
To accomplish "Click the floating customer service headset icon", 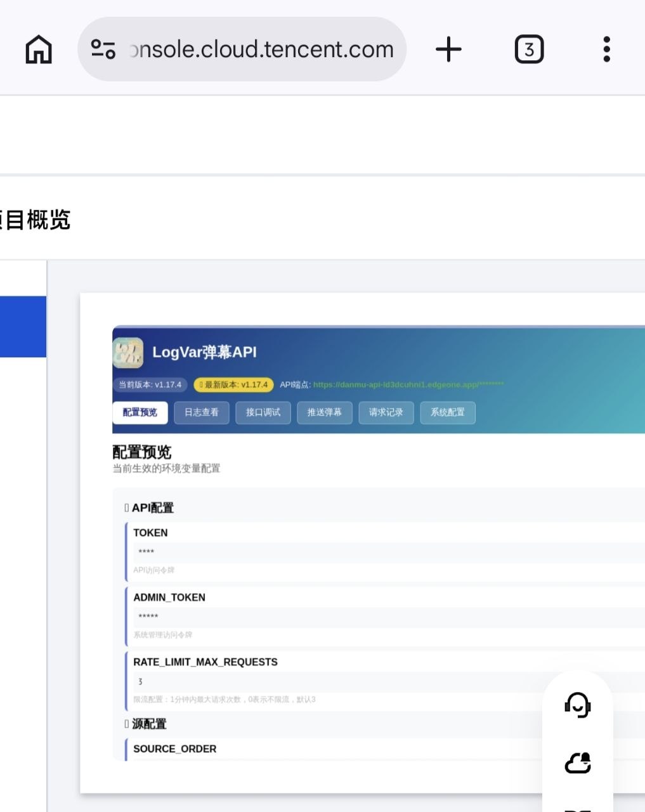I will click(x=578, y=704).
